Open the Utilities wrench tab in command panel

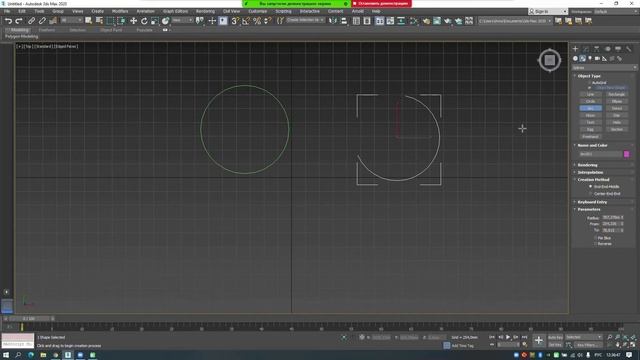(x=629, y=49)
